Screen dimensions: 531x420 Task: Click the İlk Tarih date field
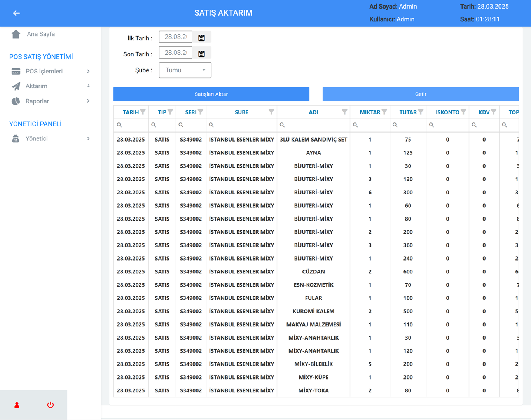176,37
